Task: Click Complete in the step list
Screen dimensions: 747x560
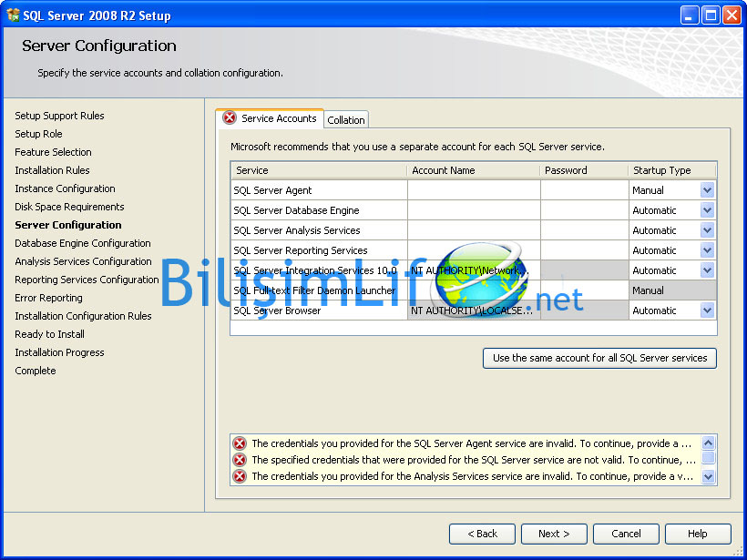Action: click(36, 371)
